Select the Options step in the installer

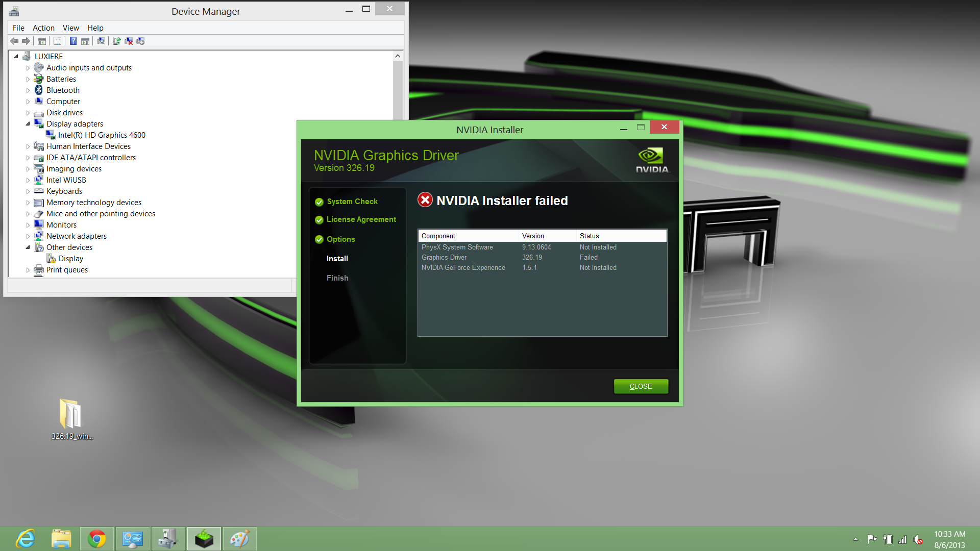click(341, 239)
